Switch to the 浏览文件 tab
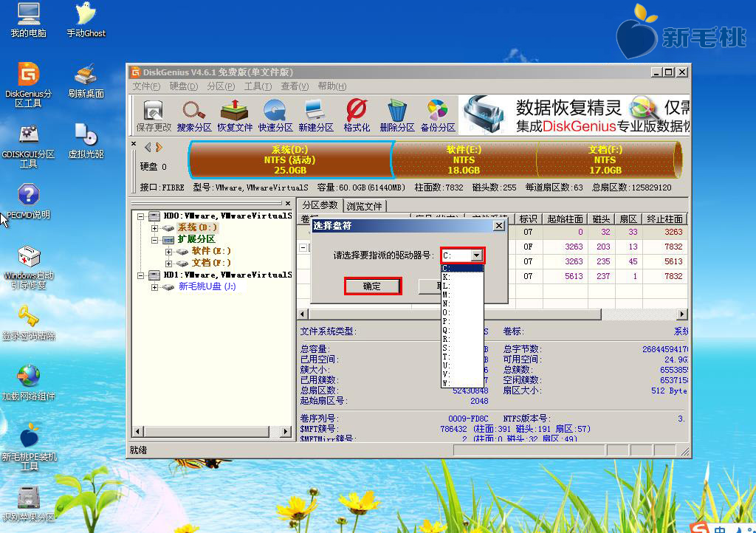756x533 pixels. (x=364, y=206)
